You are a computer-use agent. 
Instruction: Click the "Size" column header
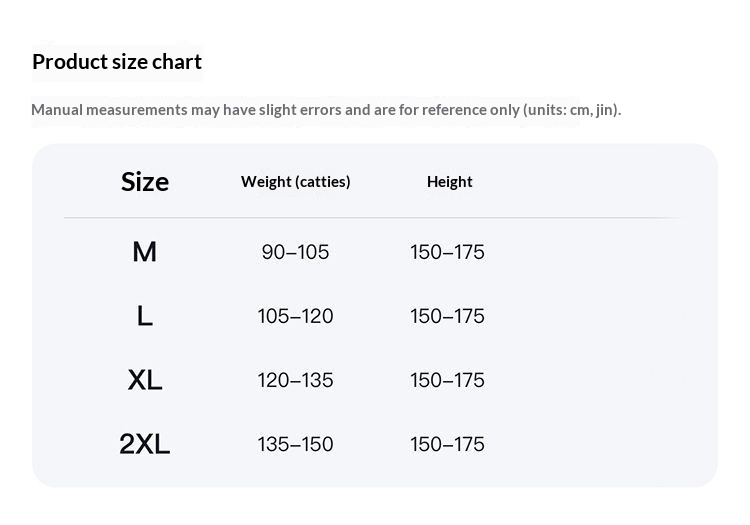click(145, 182)
